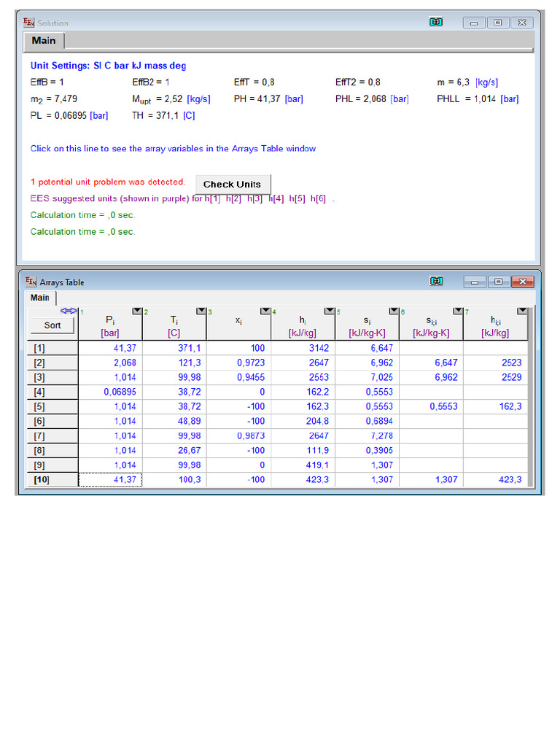Click 'TH = 371,1 [C]' variable
This screenshot has width=560, height=747.
(x=163, y=116)
